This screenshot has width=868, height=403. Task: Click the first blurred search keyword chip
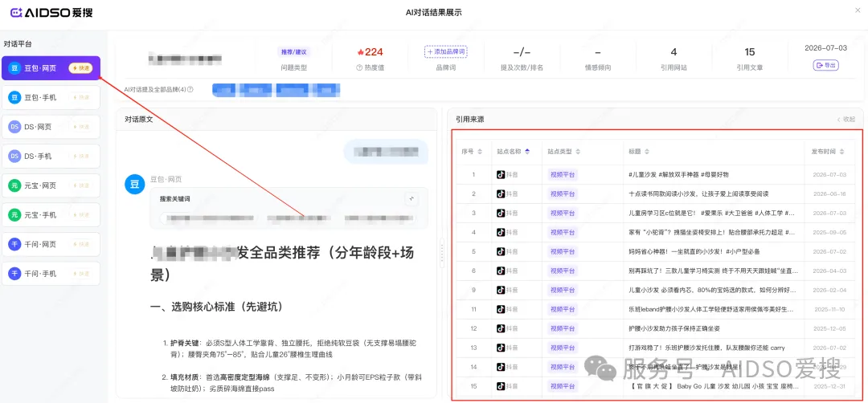(x=209, y=218)
